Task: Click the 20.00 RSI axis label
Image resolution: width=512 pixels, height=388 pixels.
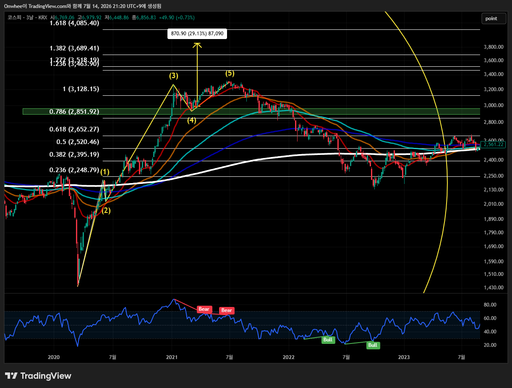Action: pos(490,345)
